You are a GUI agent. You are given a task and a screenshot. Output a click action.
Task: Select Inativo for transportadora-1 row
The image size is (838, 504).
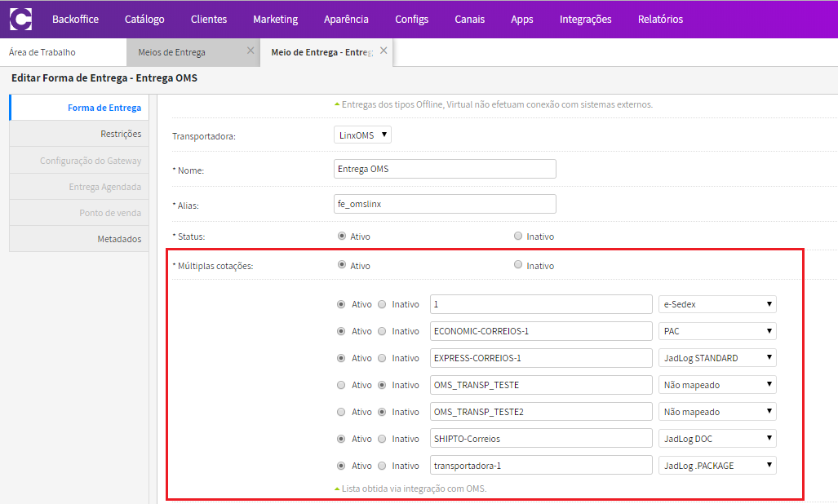point(382,466)
